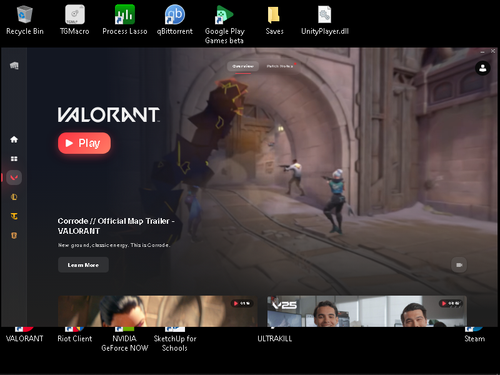This screenshot has width=500, height=375.
Task: Open the Corrode Official Map Trailer title
Action: tap(116, 226)
